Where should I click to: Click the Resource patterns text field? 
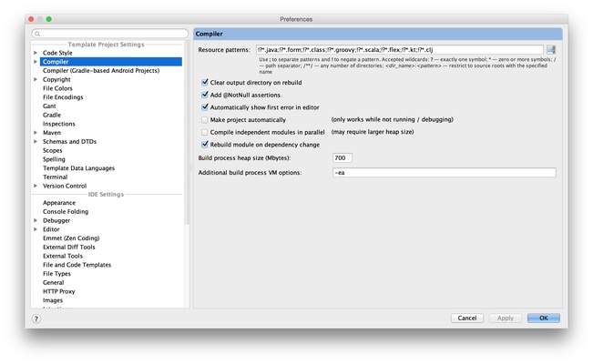(399, 49)
